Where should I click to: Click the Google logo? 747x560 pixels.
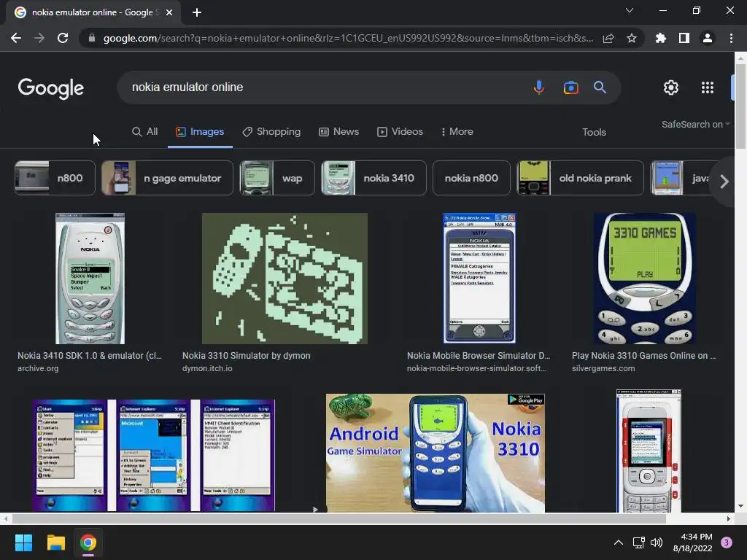(51, 88)
